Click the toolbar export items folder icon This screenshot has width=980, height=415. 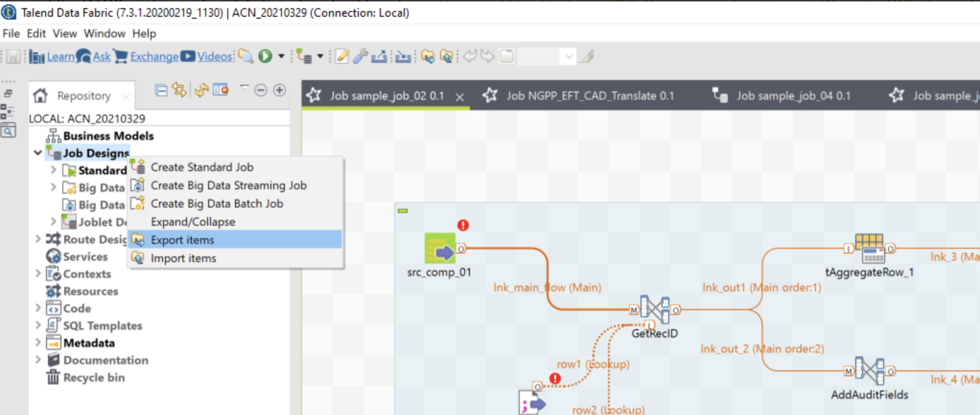tap(428, 57)
